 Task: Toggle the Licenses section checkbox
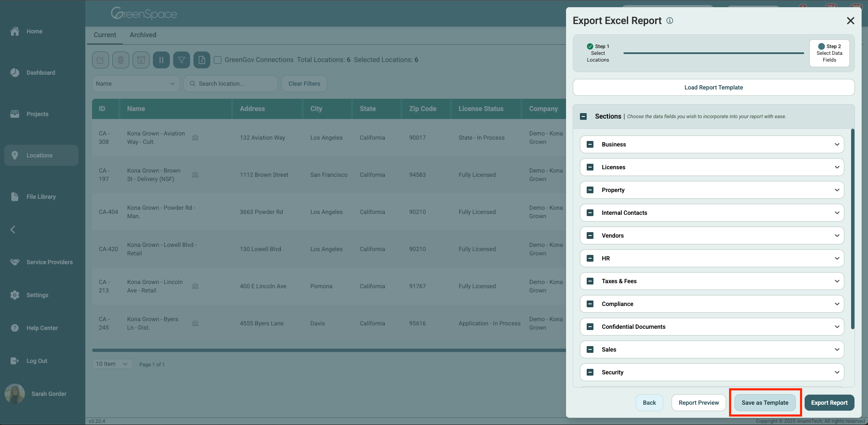click(x=590, y=167)
